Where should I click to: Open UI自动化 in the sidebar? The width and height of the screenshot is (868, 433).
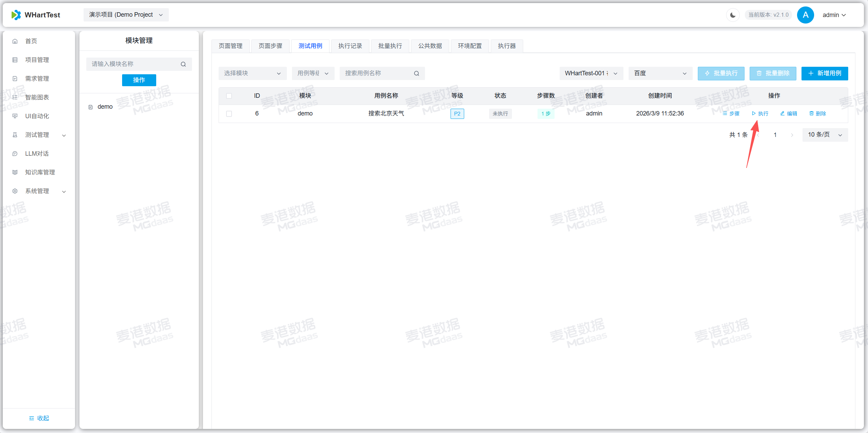[37, 116]
